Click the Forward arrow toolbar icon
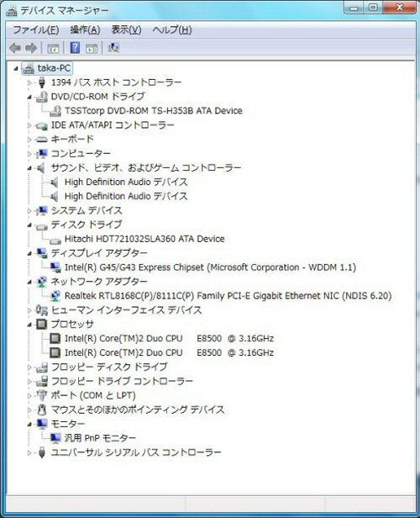The height and width of the screenshot is (518, 420). (x=32, y=48)
